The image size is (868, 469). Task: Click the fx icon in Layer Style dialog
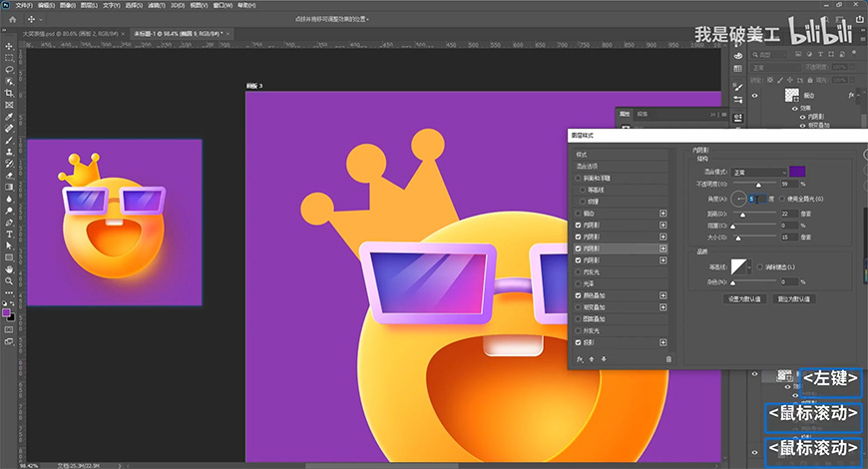[x=580, y=359]
